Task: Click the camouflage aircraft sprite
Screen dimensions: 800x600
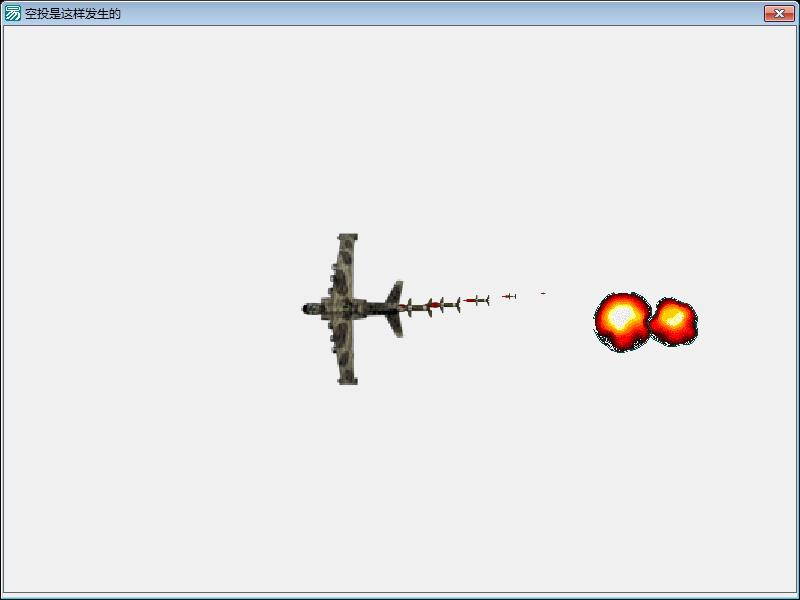Action: point(353,309)
